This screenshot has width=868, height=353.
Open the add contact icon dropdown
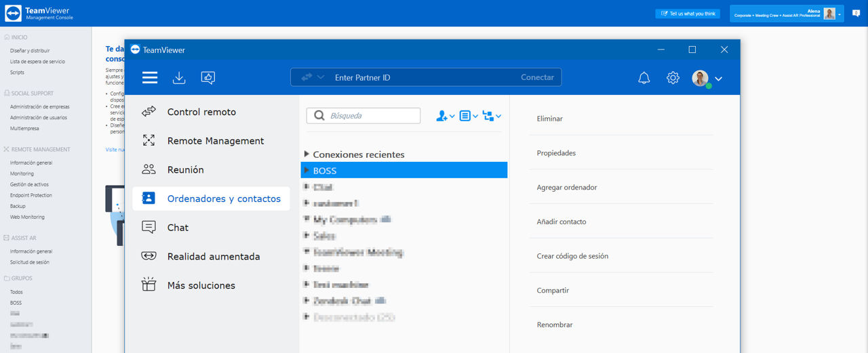click(x=445, y=116)
